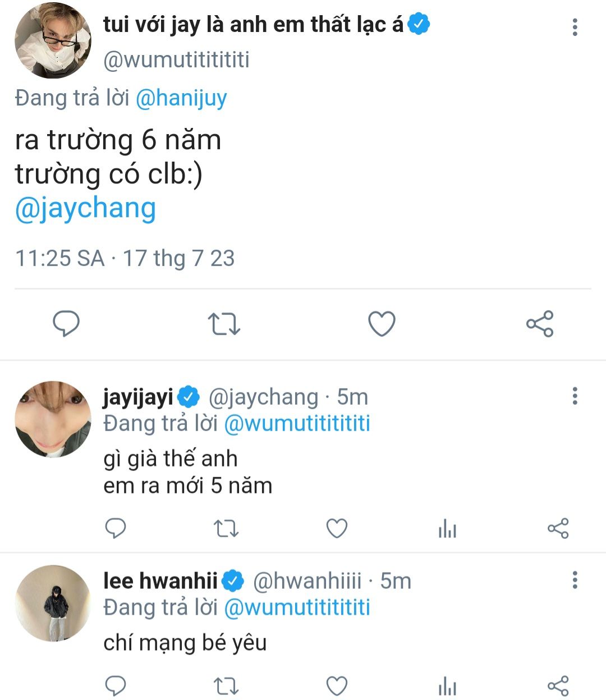Open more options on jayijayi's reply
606x700 pixels.
[575, 396]
